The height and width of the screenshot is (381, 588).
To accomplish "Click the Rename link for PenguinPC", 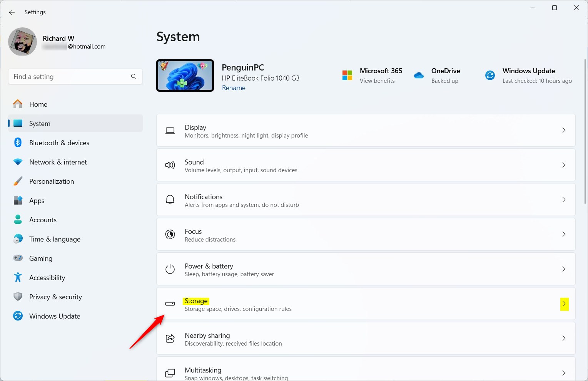I will 234,88.
